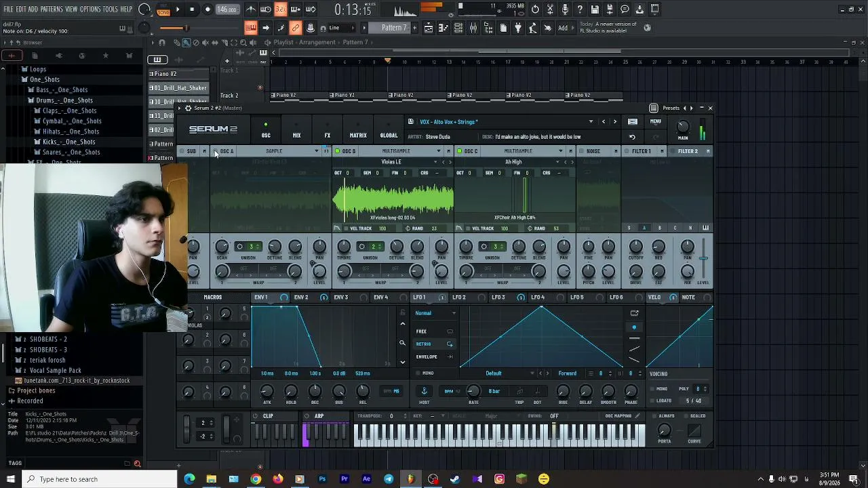The width and height of the screenshot is (868, 488).
Task: Toggle the metronome icon
Action: coord(251,9)
